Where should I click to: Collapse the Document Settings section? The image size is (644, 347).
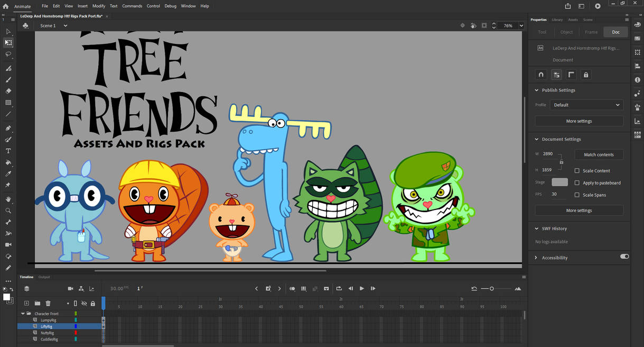click(x=537, y=140)
